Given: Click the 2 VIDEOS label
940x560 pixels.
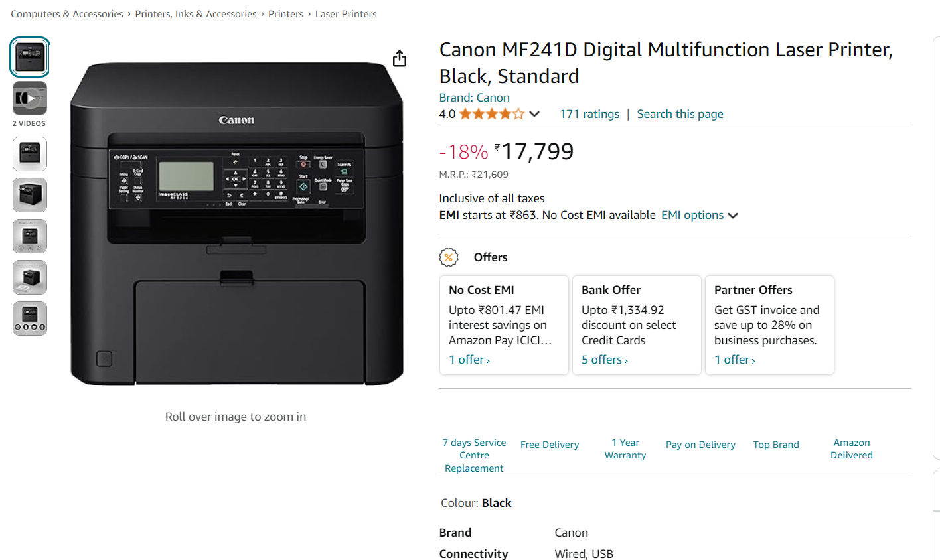Looking at the screenshot, I should click(29, 123).
